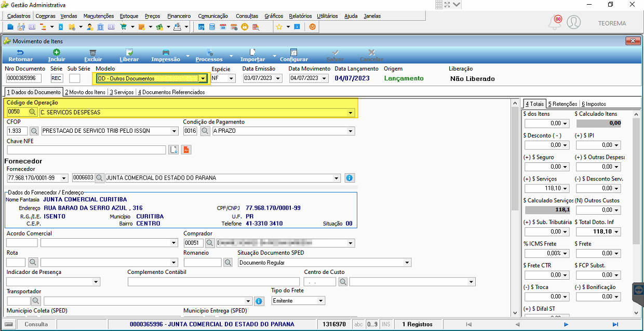Open Situação Documento SPED dropdown
644x331 pixels.
coord(408,263)
